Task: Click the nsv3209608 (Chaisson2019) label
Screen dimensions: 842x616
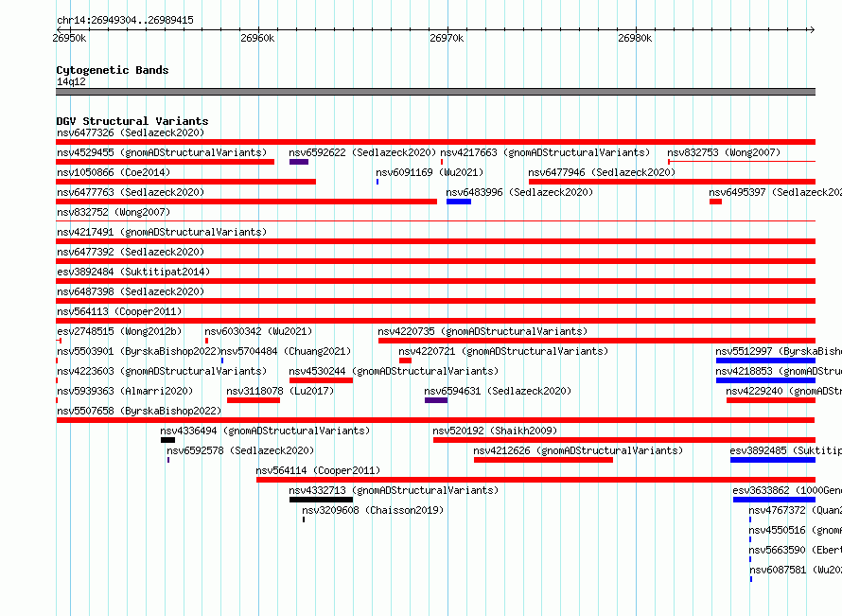Action: pos(373,510)
